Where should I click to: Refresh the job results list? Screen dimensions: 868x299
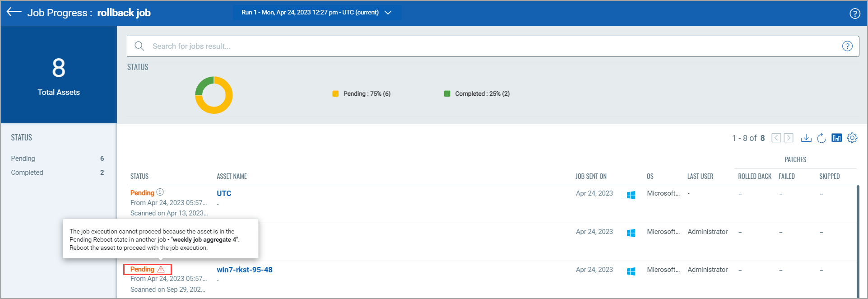(822, 138)
